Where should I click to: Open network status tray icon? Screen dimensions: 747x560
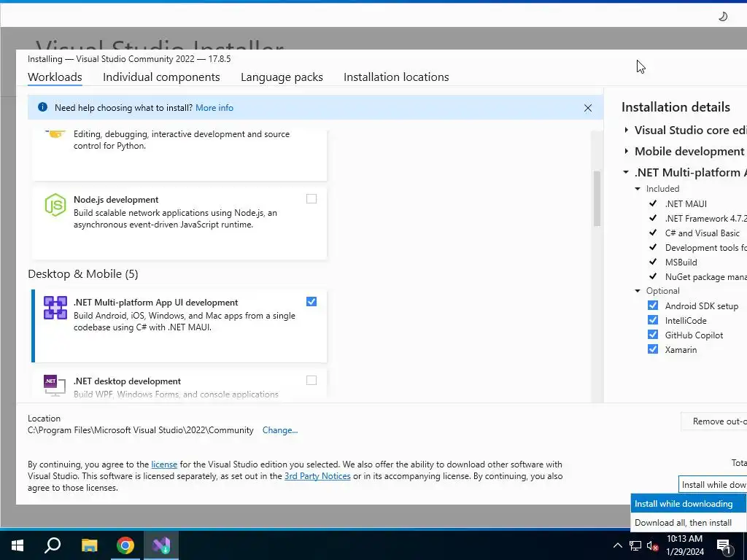tap(635, 545)
